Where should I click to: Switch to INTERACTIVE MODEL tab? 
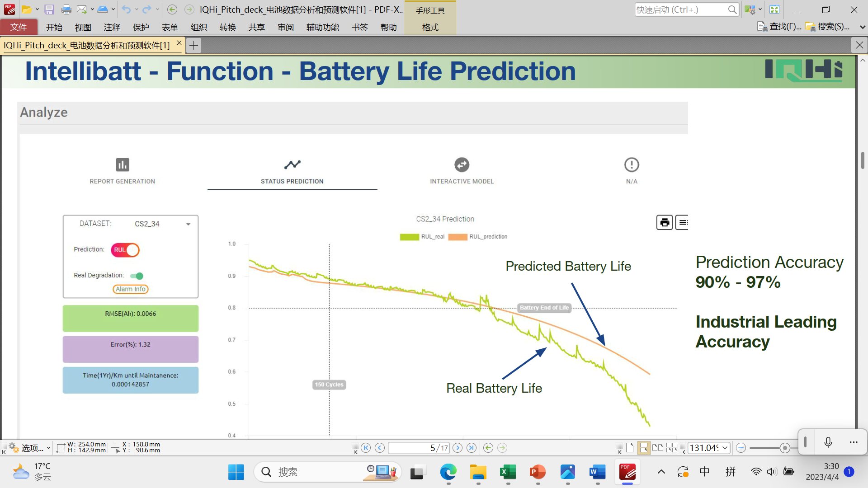(462, 171)
